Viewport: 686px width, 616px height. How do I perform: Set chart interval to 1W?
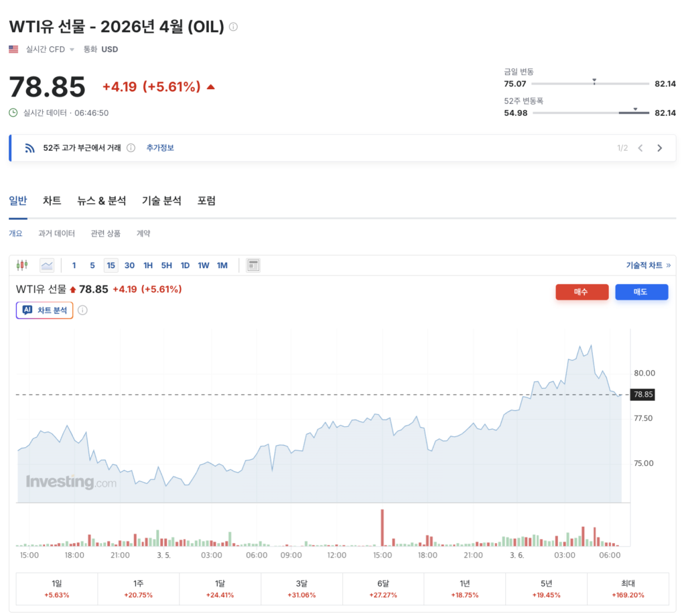204,265
